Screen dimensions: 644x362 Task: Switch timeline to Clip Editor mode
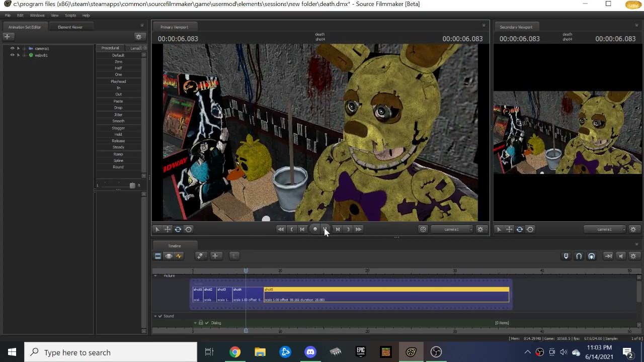[157, 256]
